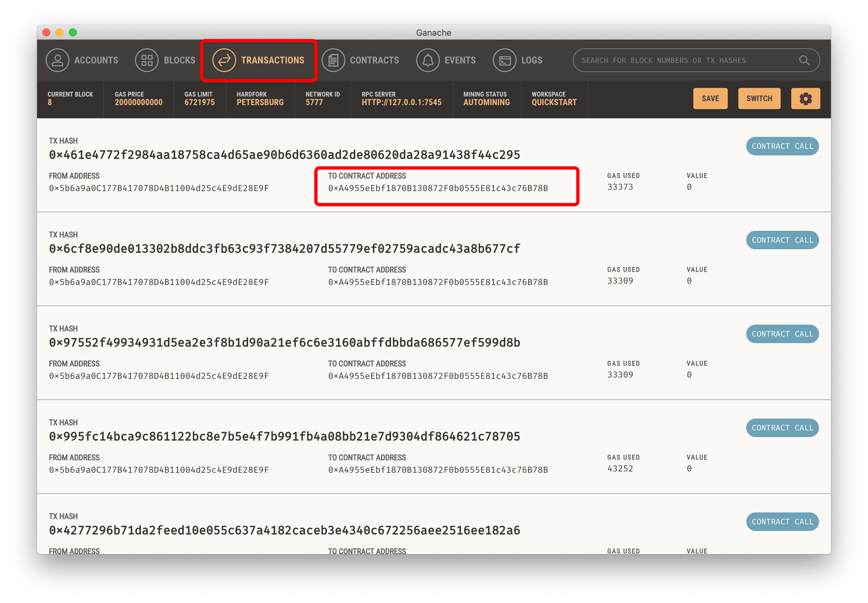The width and height of the screenshot is (868, 603).
Task: Click the Logs terminal icon
Action: [x=504, y=60]
